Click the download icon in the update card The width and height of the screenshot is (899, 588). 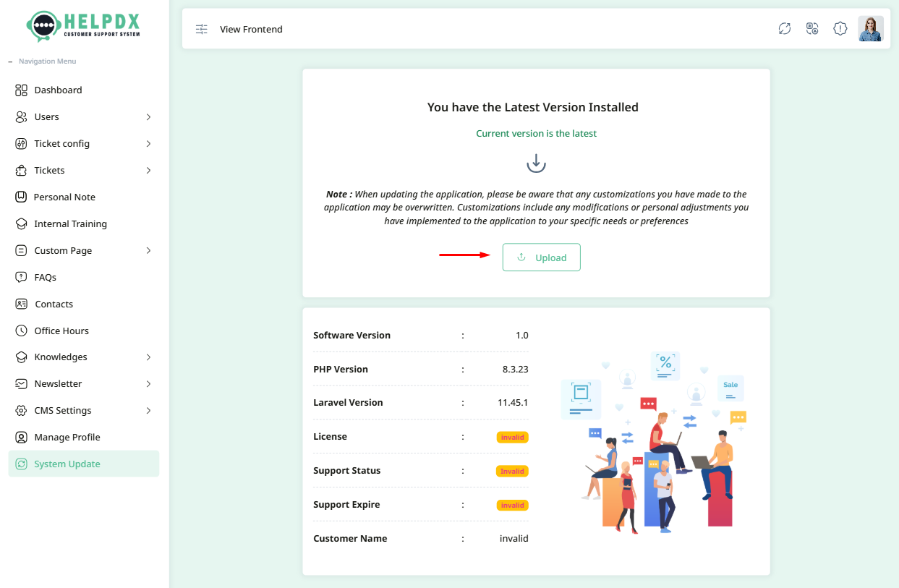click(x=536, y=163)
